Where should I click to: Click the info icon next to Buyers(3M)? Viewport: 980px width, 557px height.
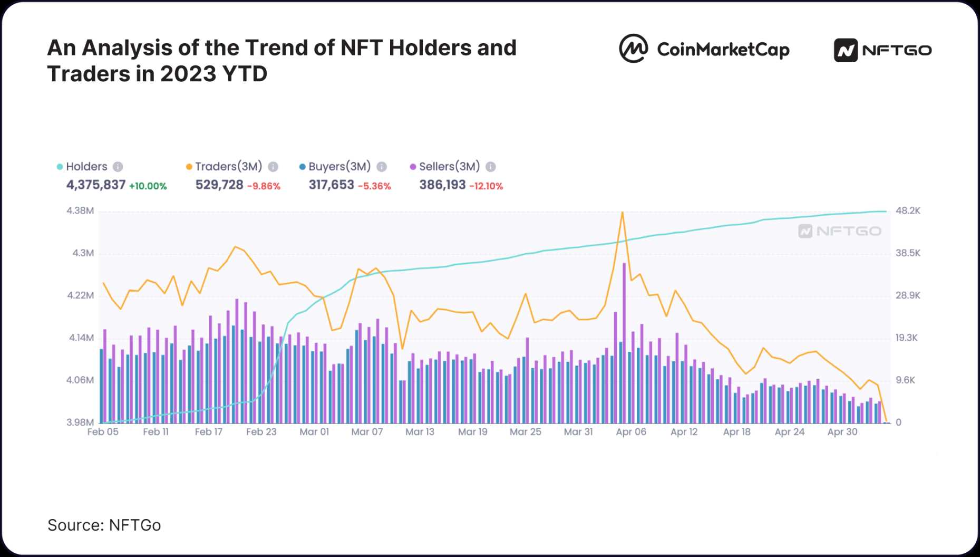pyautogui.click(x=382, y=167)
